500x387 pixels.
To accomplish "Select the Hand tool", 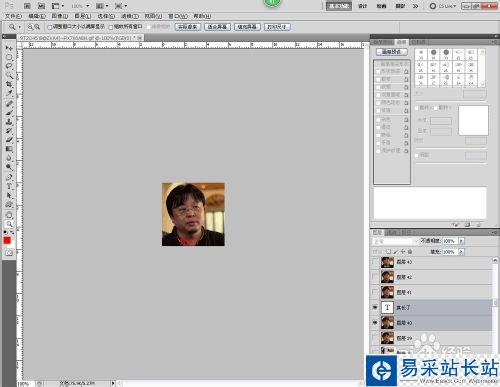I will (x=9, y=215).
